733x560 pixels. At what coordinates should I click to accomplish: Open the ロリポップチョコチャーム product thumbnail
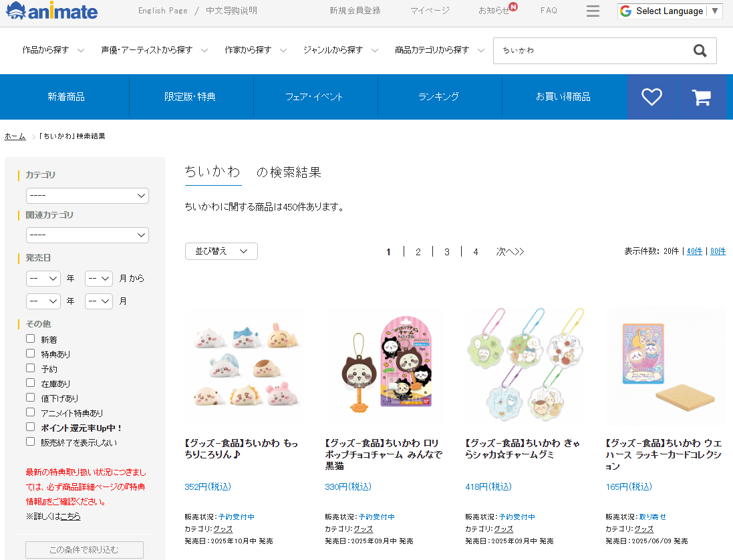click(385, 366)
